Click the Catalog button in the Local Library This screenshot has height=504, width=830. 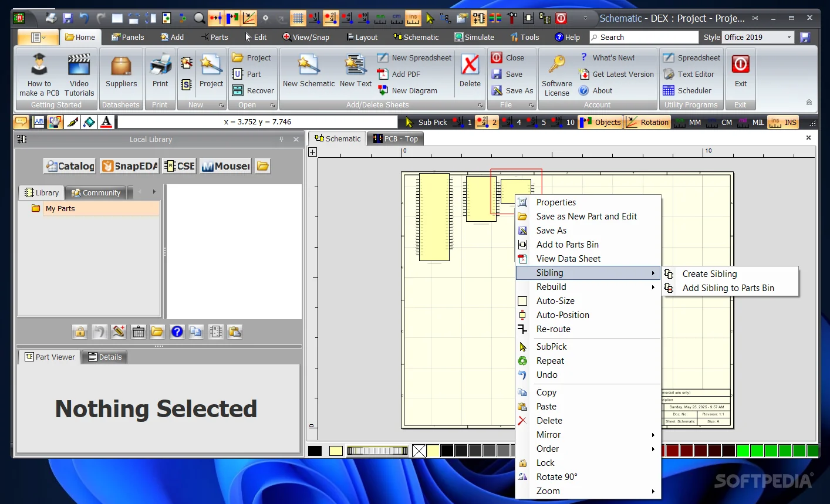[x=69, y=166]
